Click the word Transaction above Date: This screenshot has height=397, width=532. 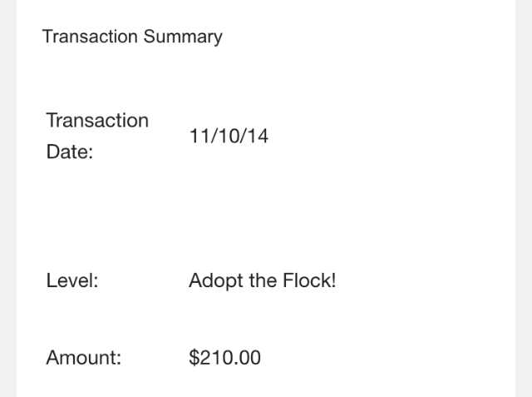point(97,120)
